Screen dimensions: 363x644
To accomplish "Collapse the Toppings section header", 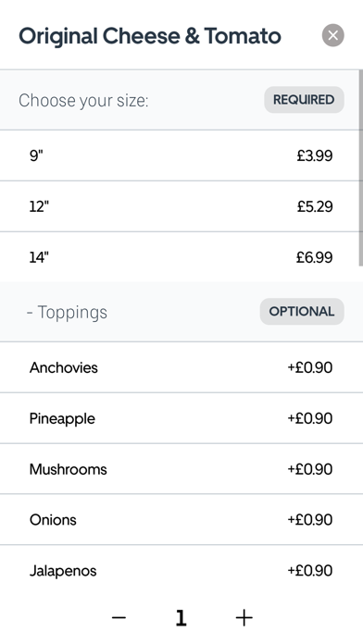I will click(x=181, y=312).
